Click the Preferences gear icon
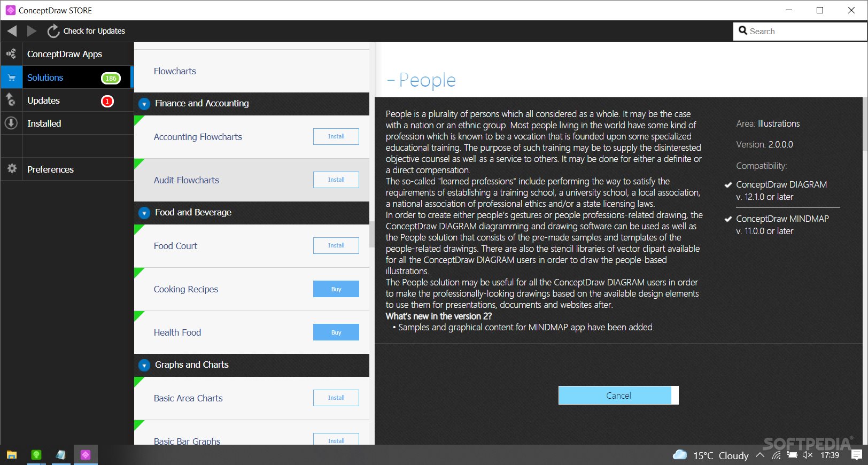The image size is (868, 465). pos(11,169)
